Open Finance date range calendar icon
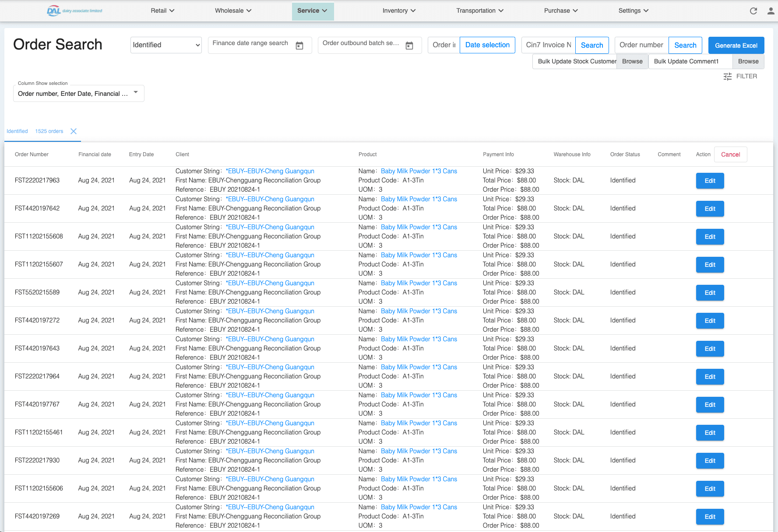The height and width of the screenshot is (532, 778). (x=299, y=45)
